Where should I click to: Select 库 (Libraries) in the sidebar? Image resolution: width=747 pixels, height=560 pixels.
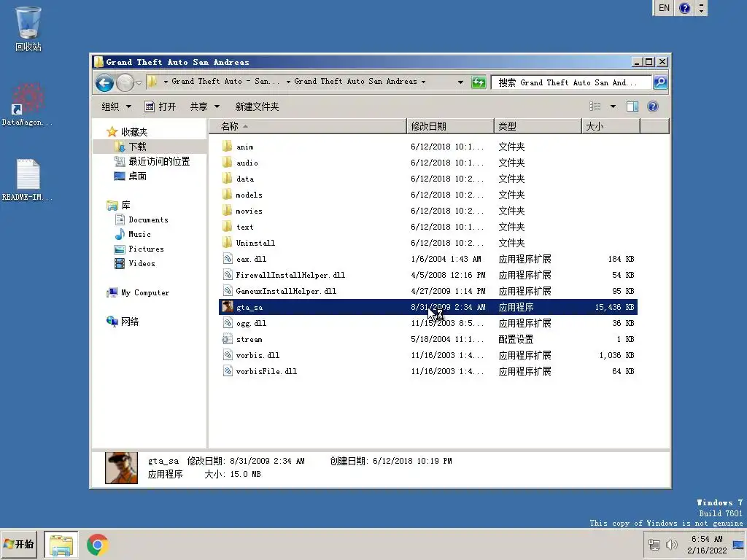[x=119, y=205]
